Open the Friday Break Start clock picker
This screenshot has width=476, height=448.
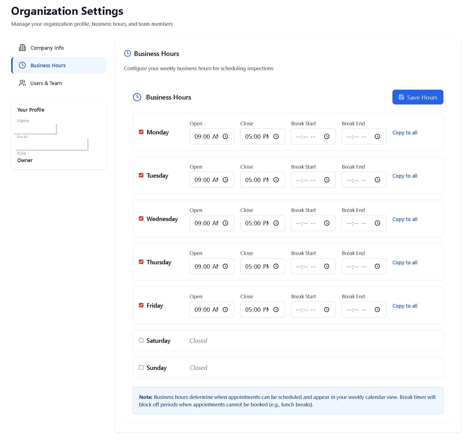pos(327,310)
